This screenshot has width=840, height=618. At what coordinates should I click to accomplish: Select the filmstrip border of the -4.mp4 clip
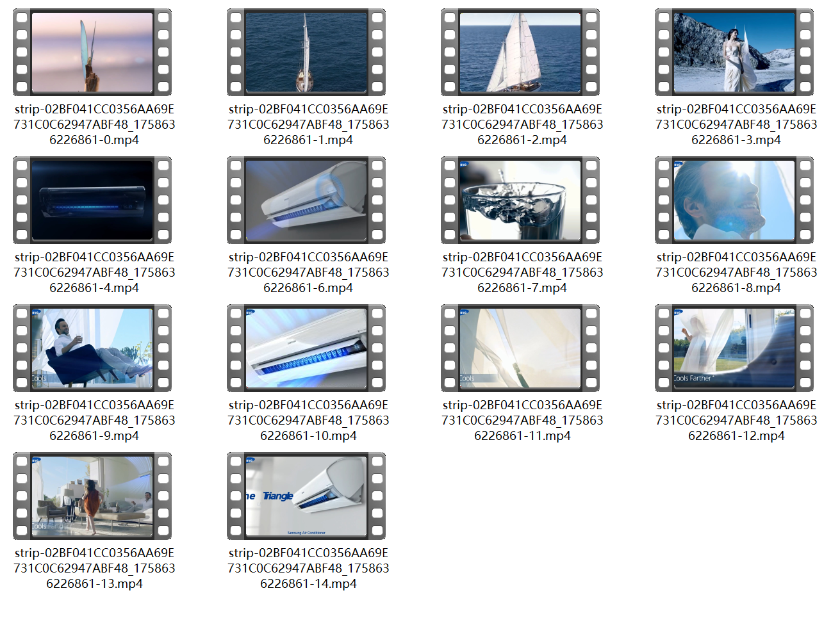(x=21, y=200)
